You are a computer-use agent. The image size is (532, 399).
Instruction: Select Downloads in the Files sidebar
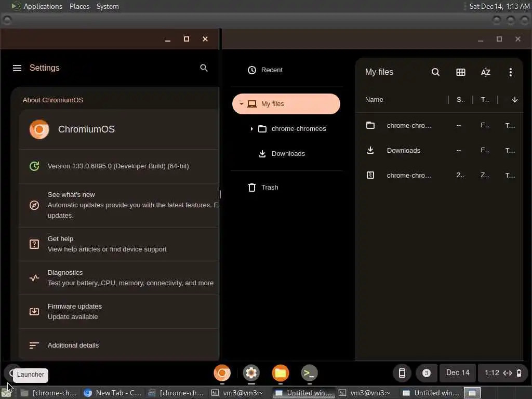pos(286,154)
